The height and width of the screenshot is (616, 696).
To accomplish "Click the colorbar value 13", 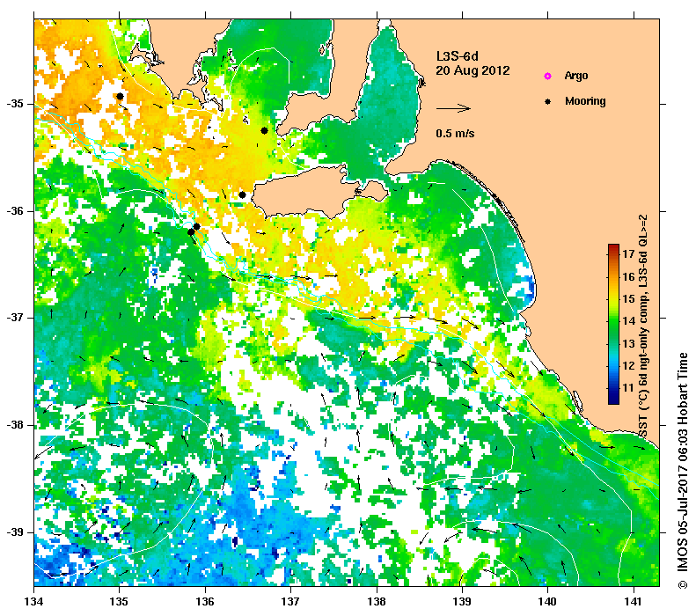I will [x=629, y=343].
